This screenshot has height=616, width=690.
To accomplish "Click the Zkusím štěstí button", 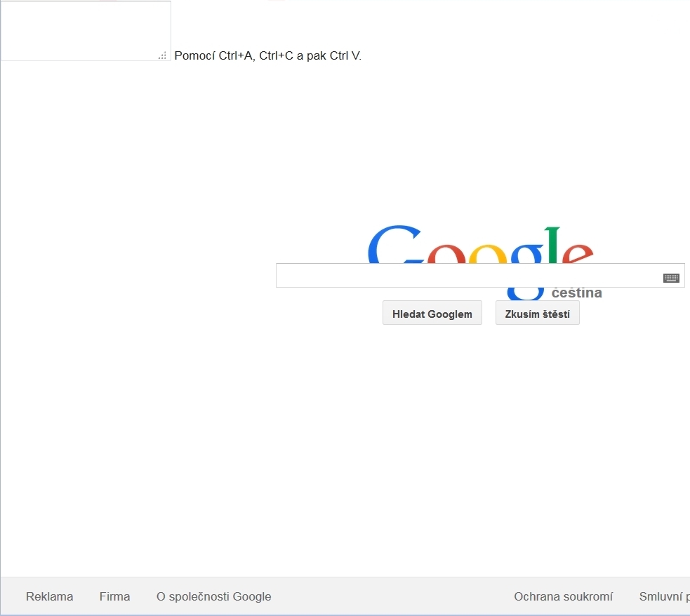I will coord(537,313).
